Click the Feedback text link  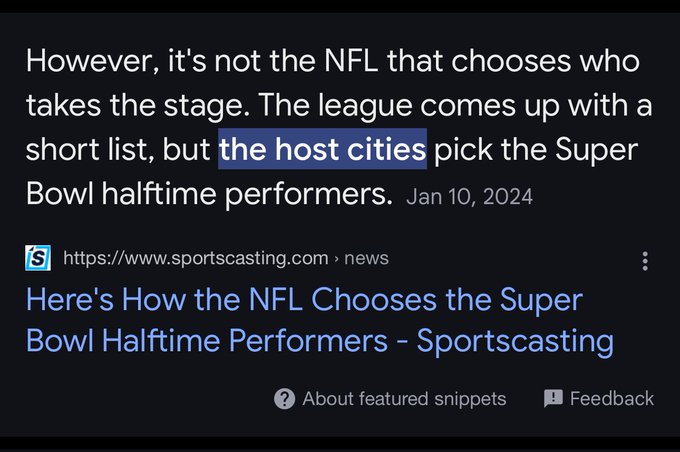coord(611,399)
